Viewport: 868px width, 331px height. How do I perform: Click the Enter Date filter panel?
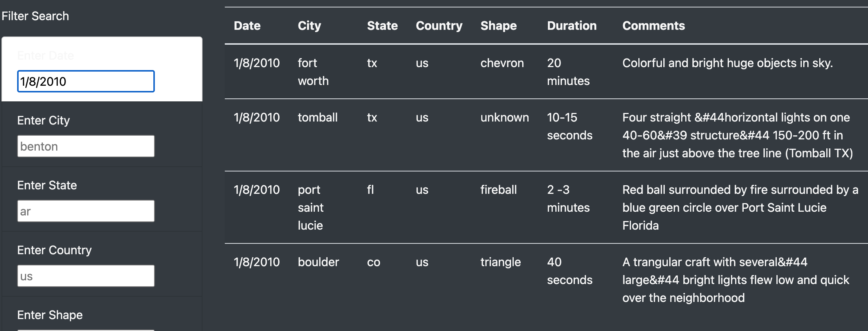(102, 69)
